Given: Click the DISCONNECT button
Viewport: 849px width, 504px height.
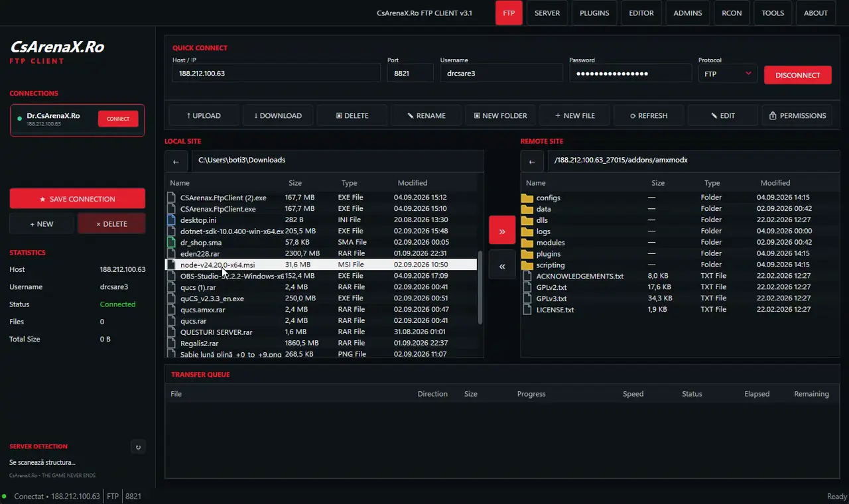Looking at the screenshot, I should click(x=798, y=75).
